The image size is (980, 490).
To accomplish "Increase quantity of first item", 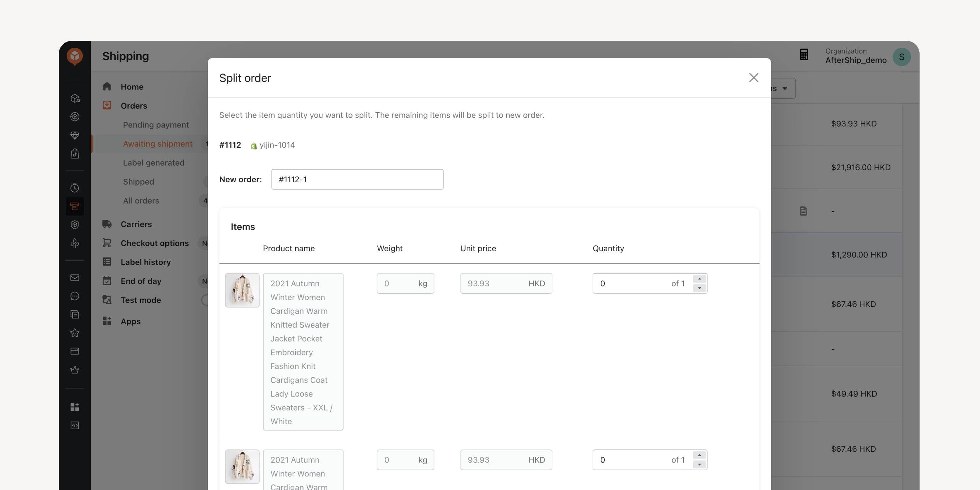I will [x=699, y=279].
